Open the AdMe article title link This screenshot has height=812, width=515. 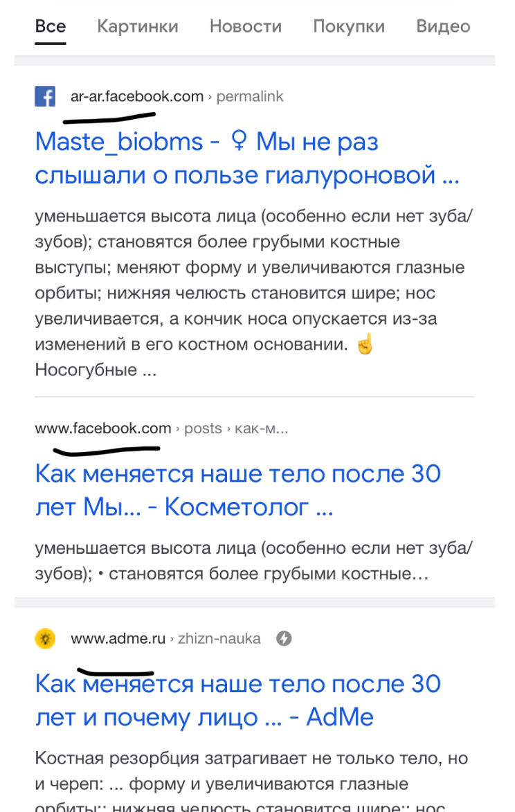point(237,701)
